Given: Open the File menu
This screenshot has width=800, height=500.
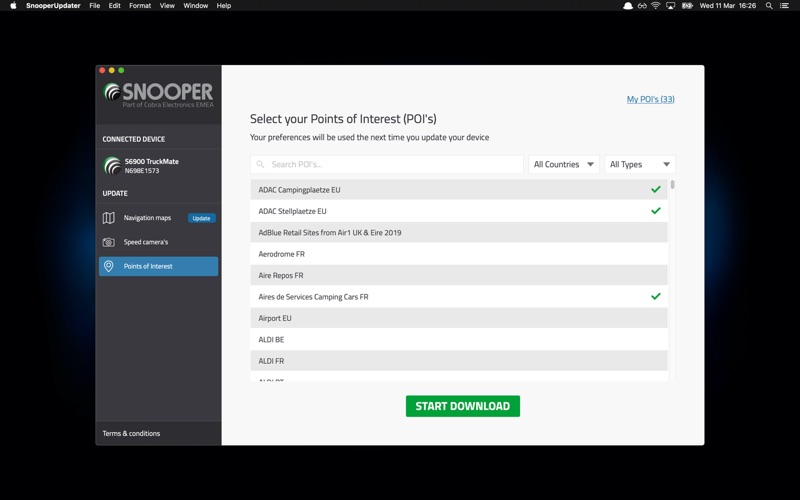Looking at the screenshot, I should (94, 6).
